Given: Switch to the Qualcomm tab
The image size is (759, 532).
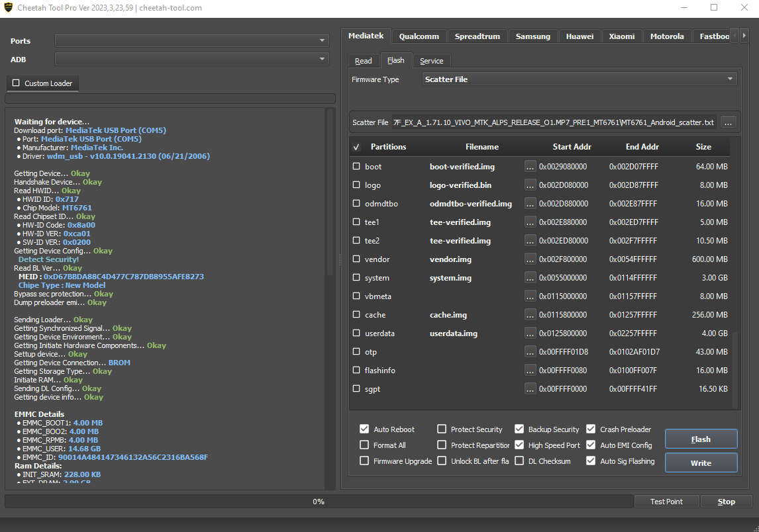Looking at the screenshot, I should (x=419, y=36).
